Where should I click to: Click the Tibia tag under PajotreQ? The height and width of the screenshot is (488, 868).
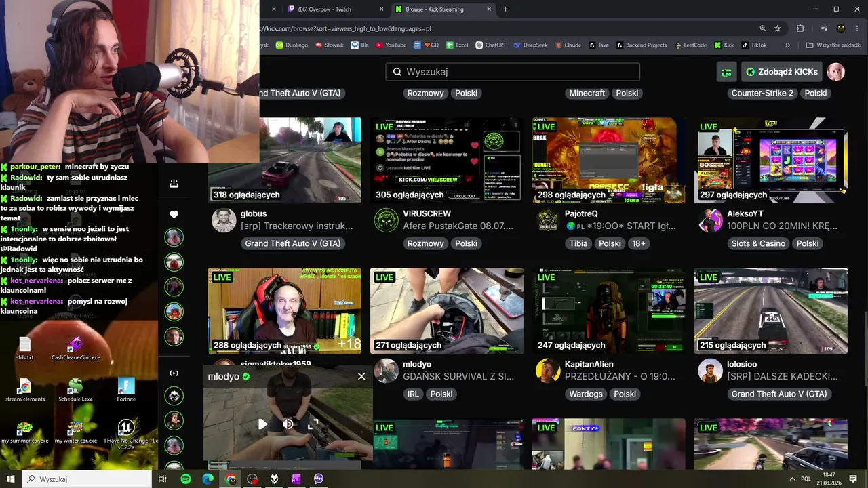pos(578,243)
